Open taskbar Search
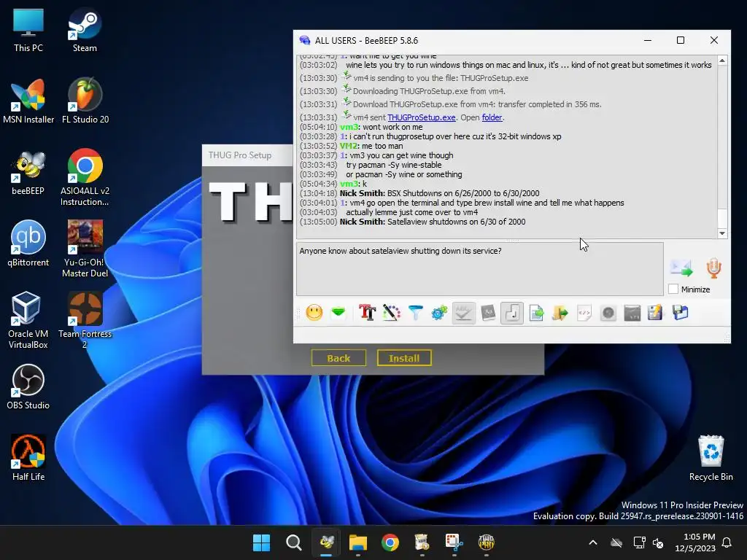Image resolution: width=747 pixels, height=560 pixels. coord(293,542)
